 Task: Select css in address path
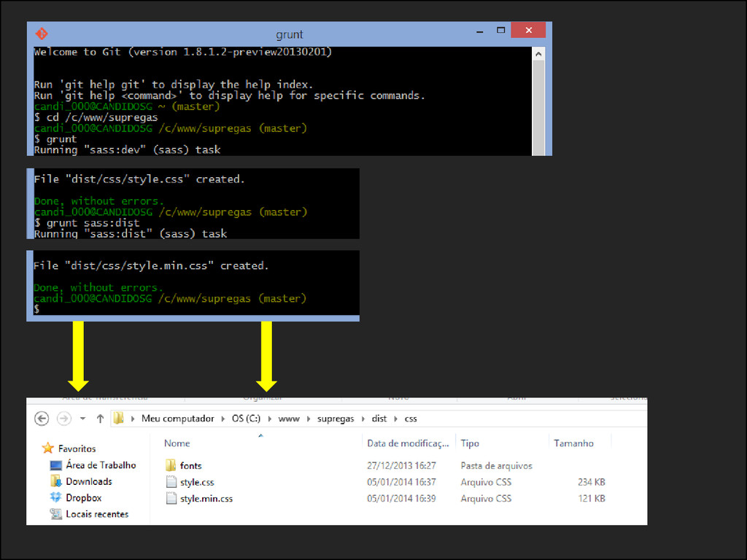tap(411, 419)
